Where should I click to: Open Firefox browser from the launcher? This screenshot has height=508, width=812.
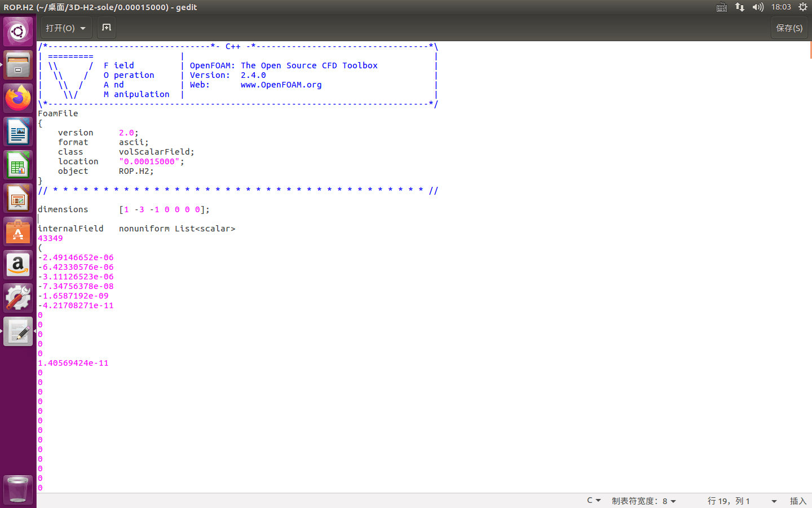[x=18, y=98]
